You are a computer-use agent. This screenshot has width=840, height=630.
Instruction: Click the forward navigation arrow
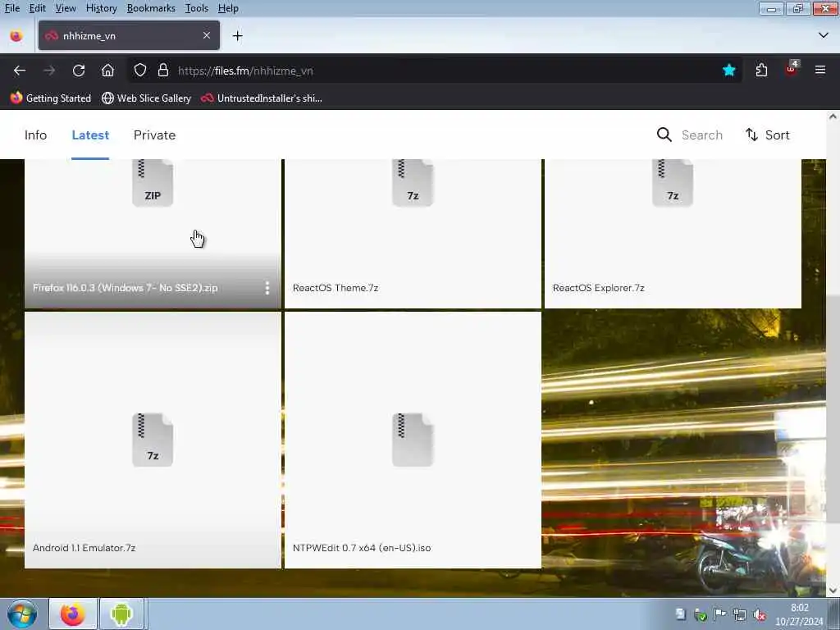tap(49, 71)
